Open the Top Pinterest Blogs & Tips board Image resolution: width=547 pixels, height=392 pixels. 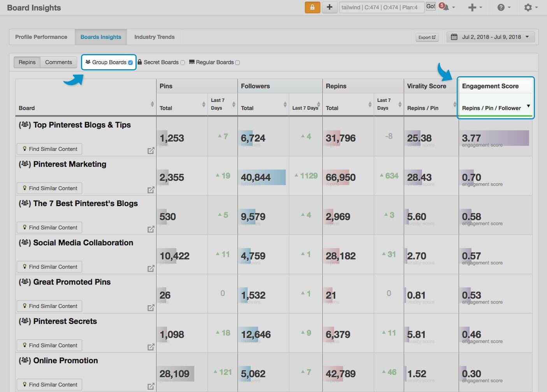(x=82, y=125)
